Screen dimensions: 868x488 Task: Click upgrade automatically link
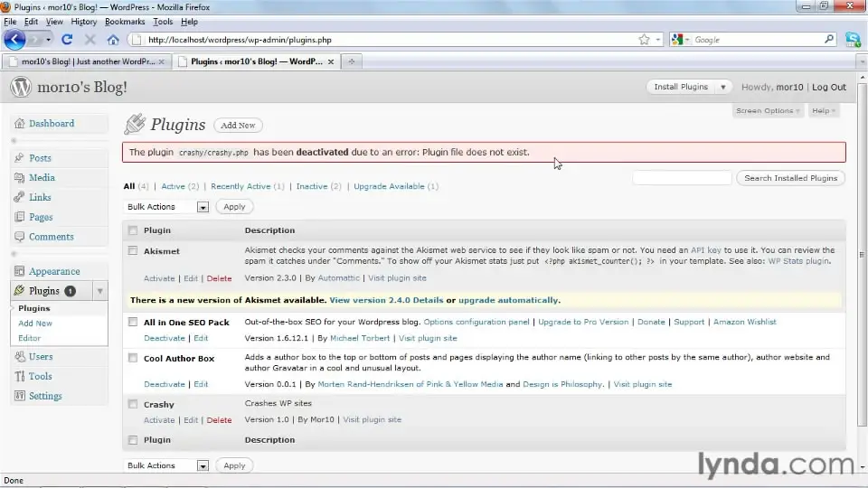click(x=508, y=300)
